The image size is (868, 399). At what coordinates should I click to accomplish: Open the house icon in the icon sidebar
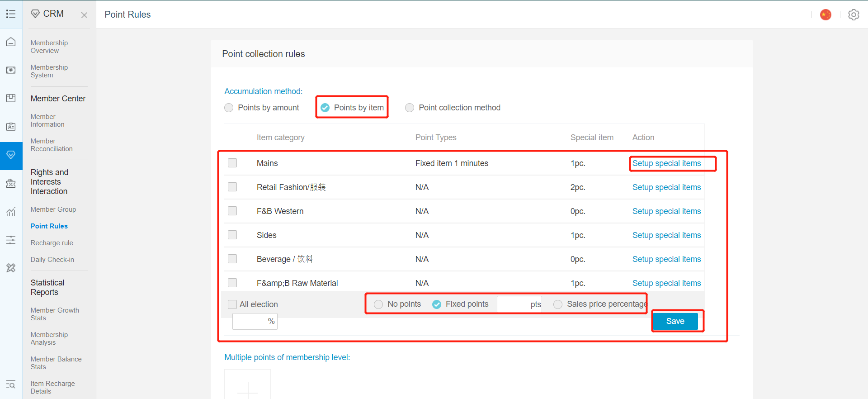(11, 42)
